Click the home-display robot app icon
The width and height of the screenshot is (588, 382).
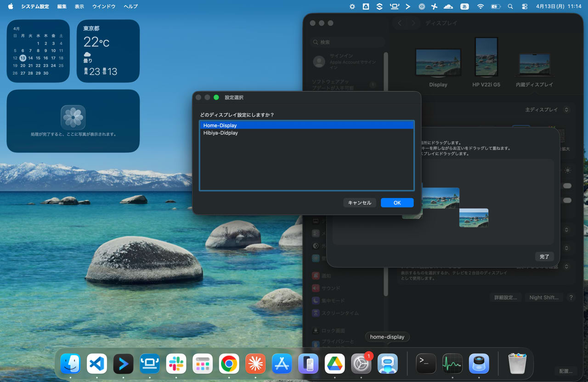click(x=387, y=364)
